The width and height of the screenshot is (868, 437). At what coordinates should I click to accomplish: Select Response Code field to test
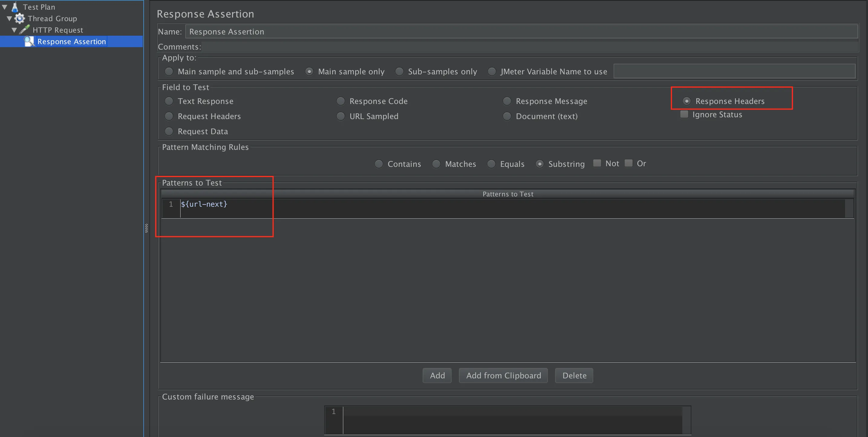click(x=341, y=101)
